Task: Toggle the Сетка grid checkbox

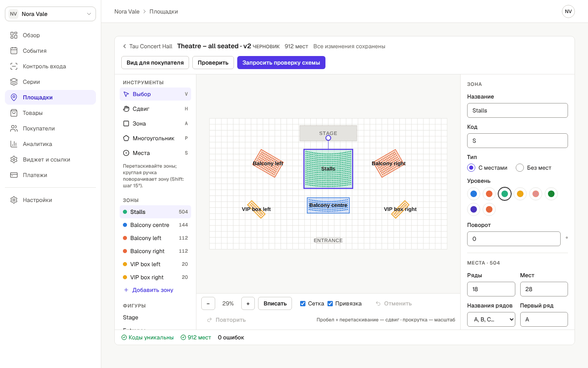Action: pyautogui.click(x=303, y=303)
